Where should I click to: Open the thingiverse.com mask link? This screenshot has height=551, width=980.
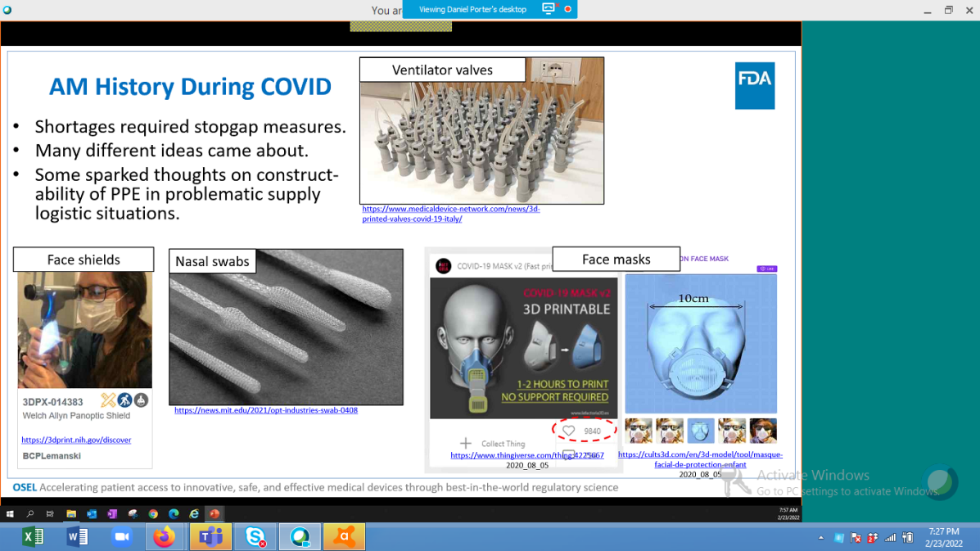tap(527, 455)
